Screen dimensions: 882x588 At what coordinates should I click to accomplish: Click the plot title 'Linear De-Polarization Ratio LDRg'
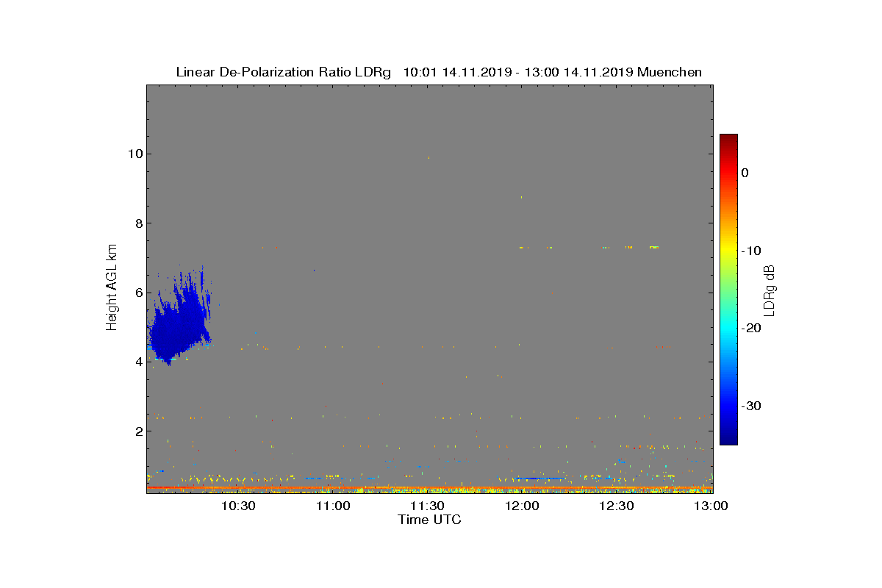tap(284, 72)
